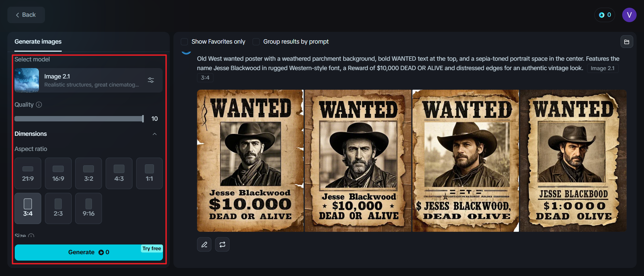
Task: Click the back chevron arrow
Action: coord(17,15)
